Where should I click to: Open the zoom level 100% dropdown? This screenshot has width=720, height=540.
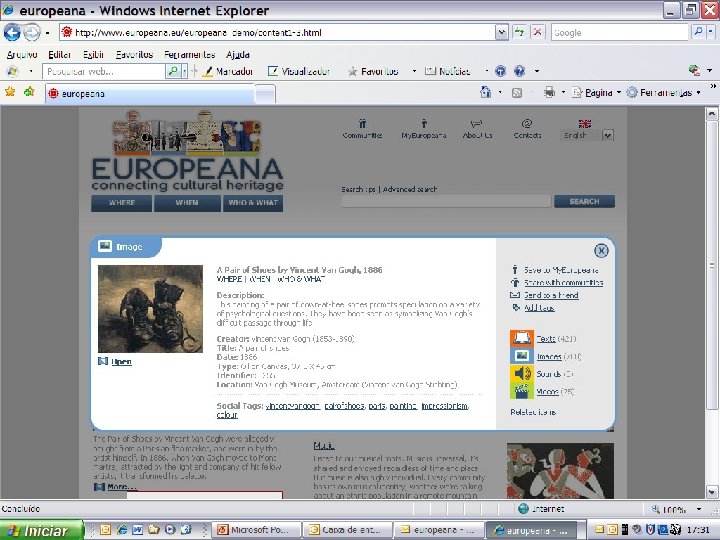pos(698,509)
